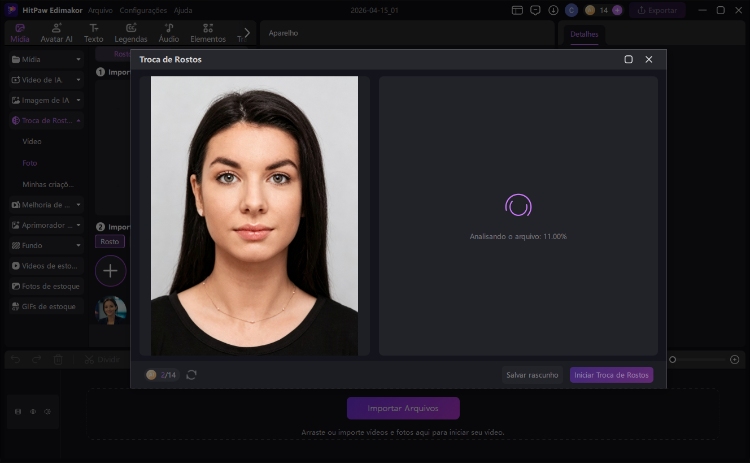Open the Configurações menu
The height and width of the screenshot is (463, 750).
coord(143,10)
